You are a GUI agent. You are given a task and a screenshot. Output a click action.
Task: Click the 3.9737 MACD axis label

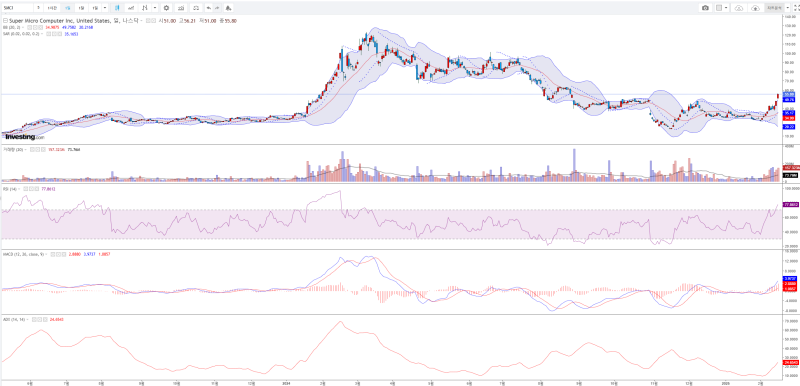tap(790, 278)
